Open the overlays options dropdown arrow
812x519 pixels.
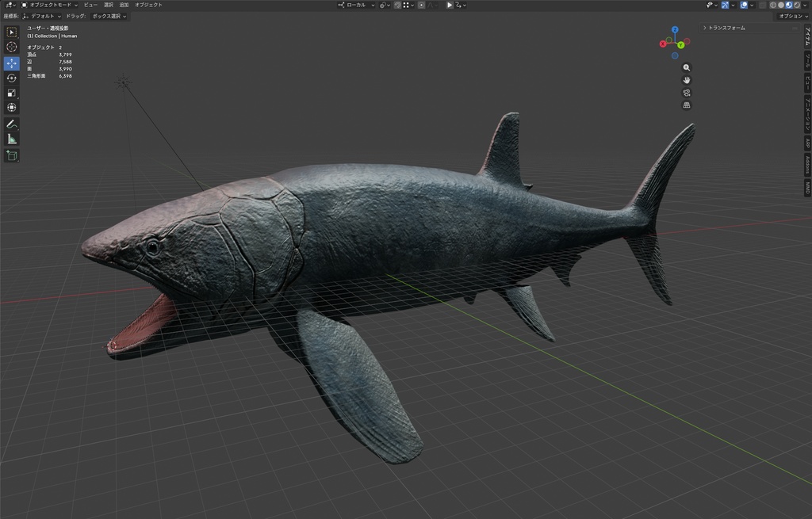point(752,6)
